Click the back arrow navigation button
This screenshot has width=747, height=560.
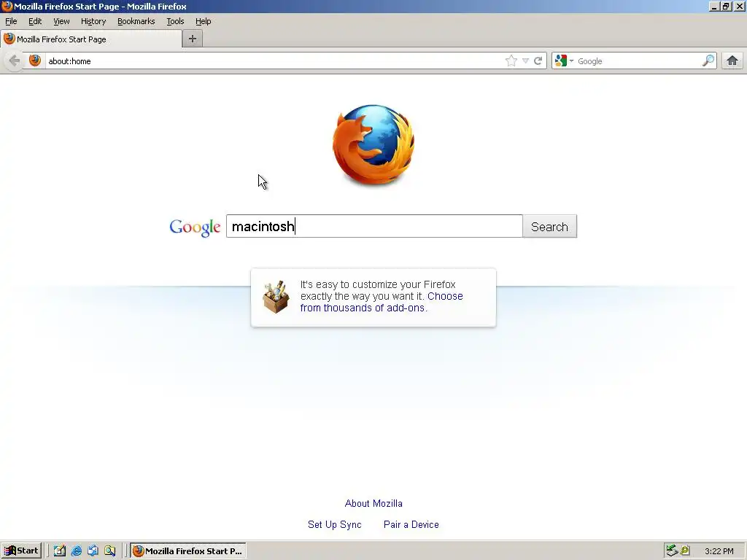[15, 61]
